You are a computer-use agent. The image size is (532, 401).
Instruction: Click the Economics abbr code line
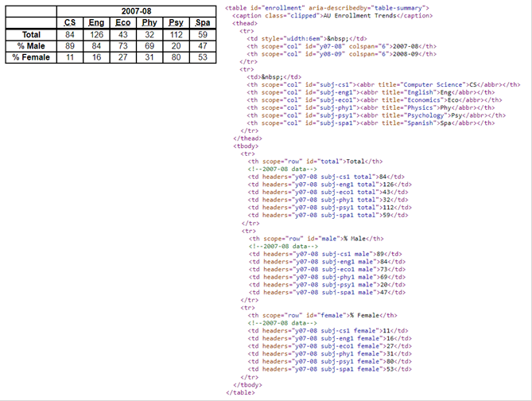(x=375, y=99)
